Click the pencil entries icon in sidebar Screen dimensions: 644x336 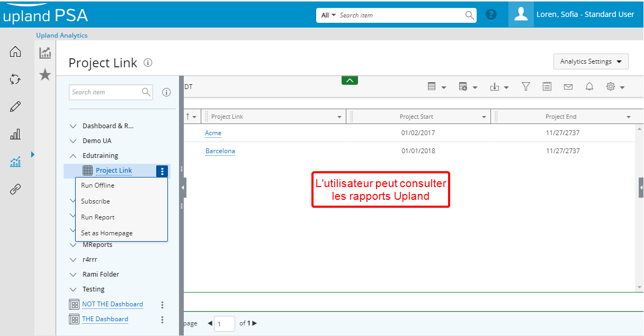click(15, 107)
